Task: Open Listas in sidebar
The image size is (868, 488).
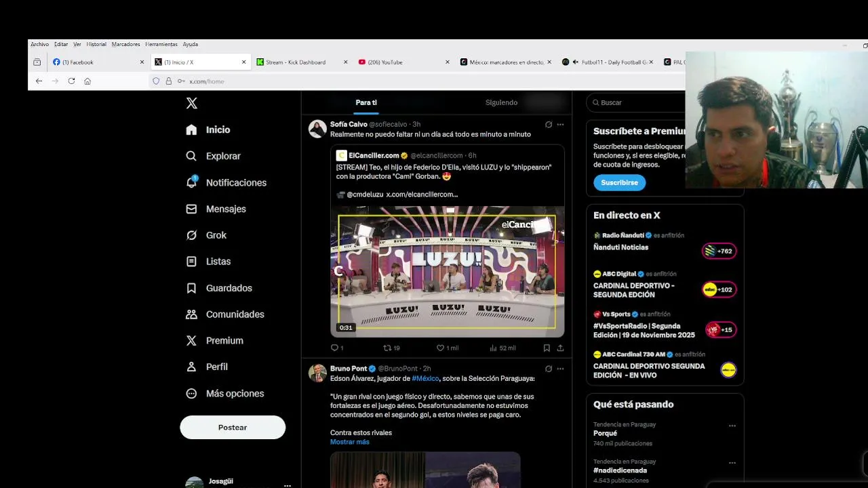Action: (x=208, y=261)
